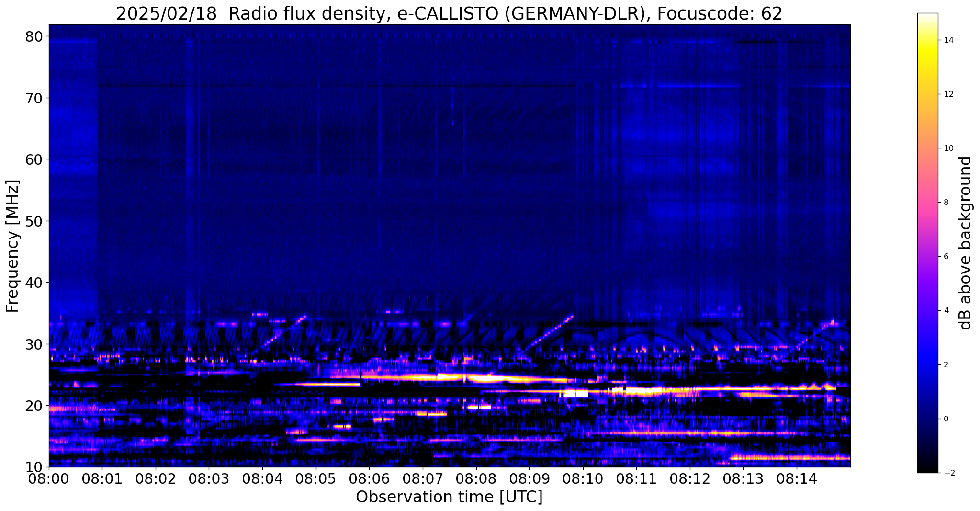Screen dimensions: 980x511
Task: Click the plot title mentioning e-CALLISTO GERMANY-DLR
Action: 449,13
